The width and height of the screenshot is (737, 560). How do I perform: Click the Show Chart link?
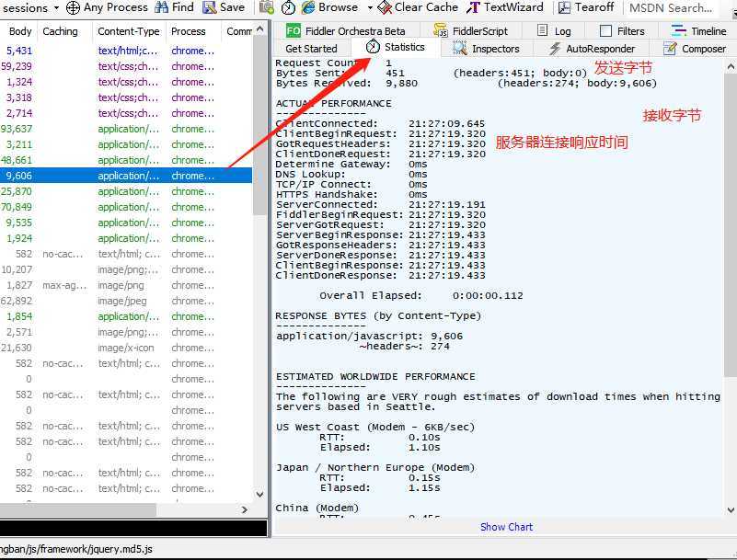pos(506,527)
